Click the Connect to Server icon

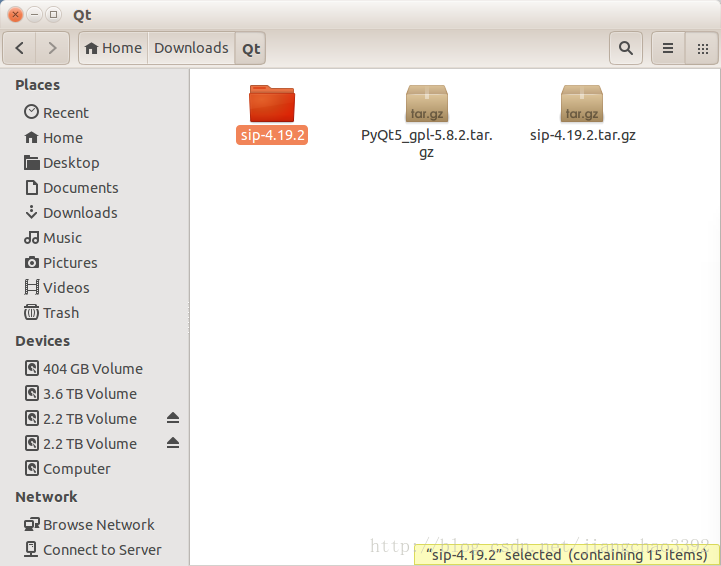[31, 549]
